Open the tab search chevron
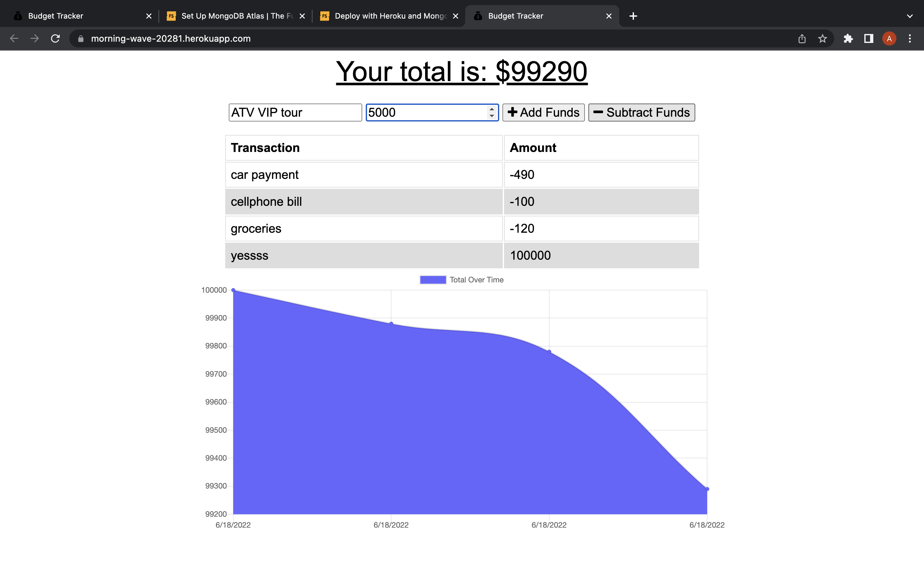The image size is (924, 577). (x=909, y=16)
